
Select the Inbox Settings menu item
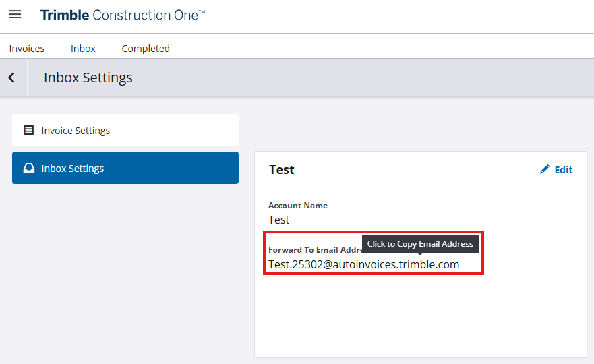pyautogui.click(x=125, y=168)
